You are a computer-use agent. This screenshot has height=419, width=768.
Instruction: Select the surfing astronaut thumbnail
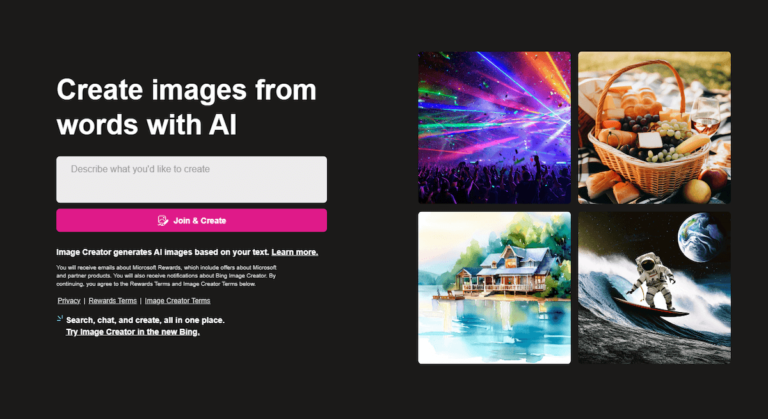coord(654,288)
